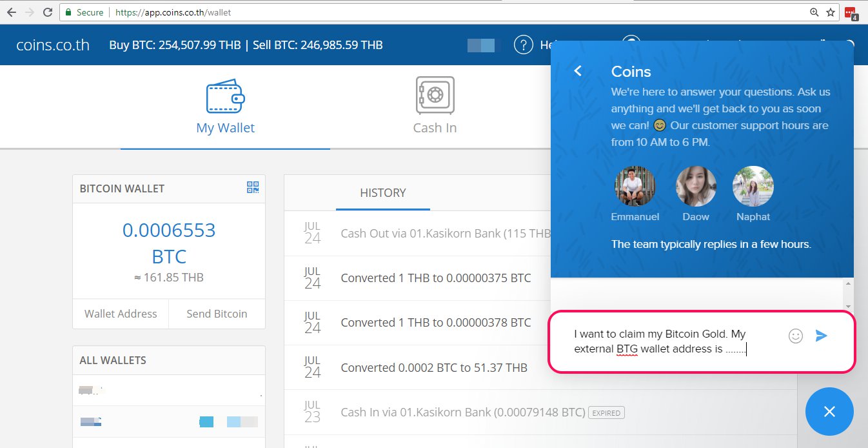
Task: Click the ALL WALLETS heading
Action: [x=113, y=360]
